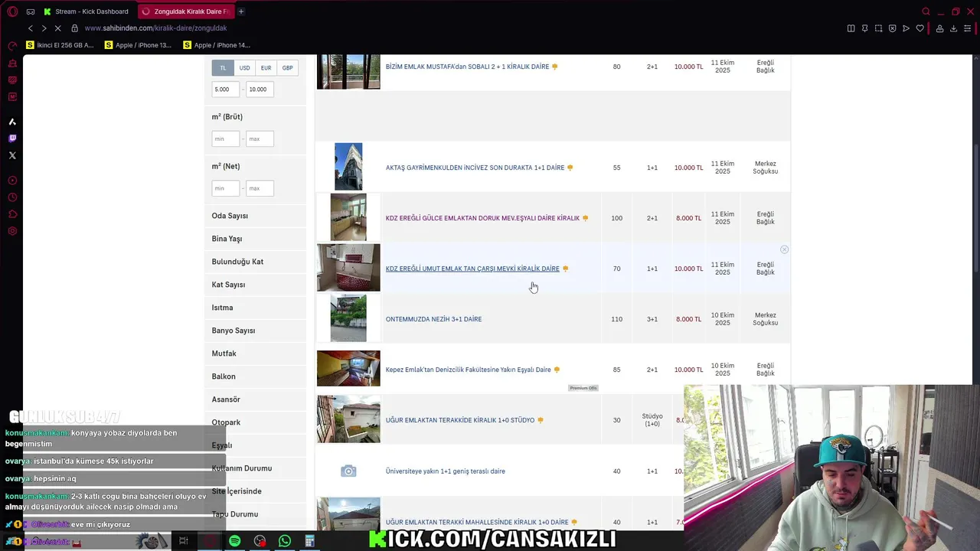Image resolution: width=980 pixels, height=551 pixels.
Task: Open browsing history clock in sidebar
Action: click(x=12, y=197)
